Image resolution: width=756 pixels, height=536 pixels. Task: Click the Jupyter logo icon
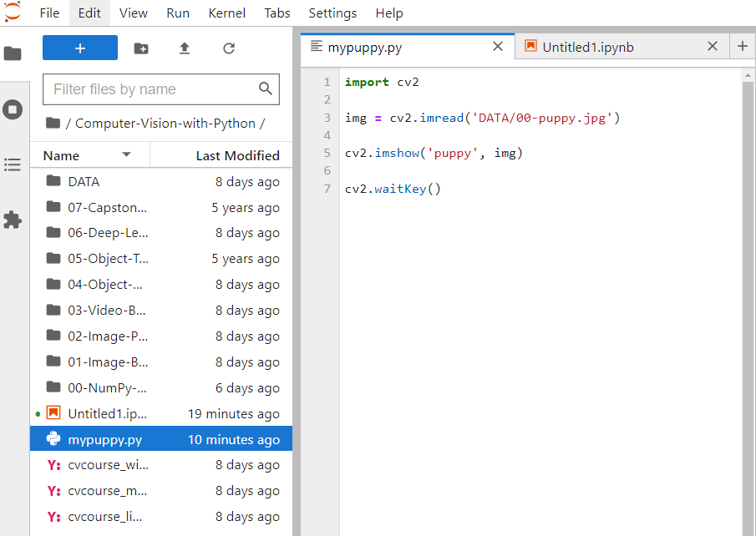pos(13,12)
